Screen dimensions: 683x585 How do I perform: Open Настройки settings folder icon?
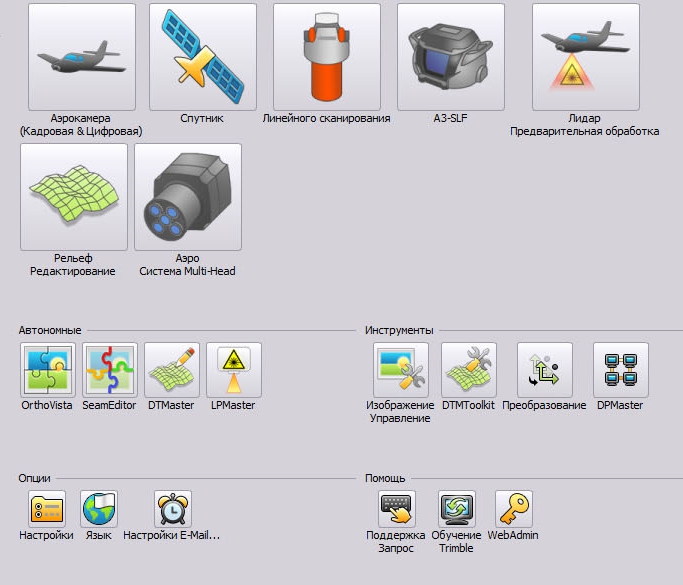46,509
